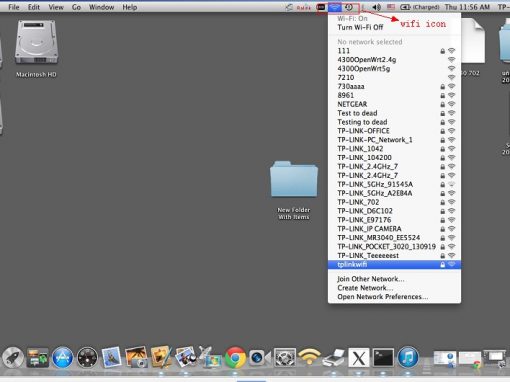Open the Window menu

pos(101,7)
